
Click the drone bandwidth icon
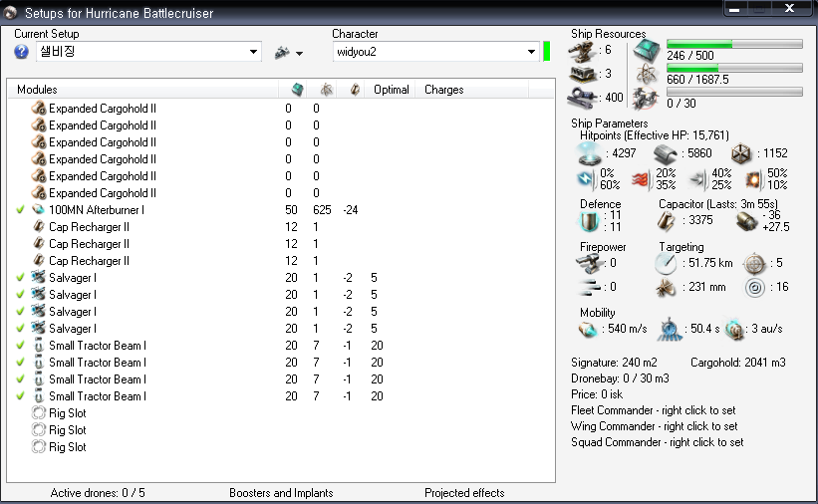pos(647,99)
